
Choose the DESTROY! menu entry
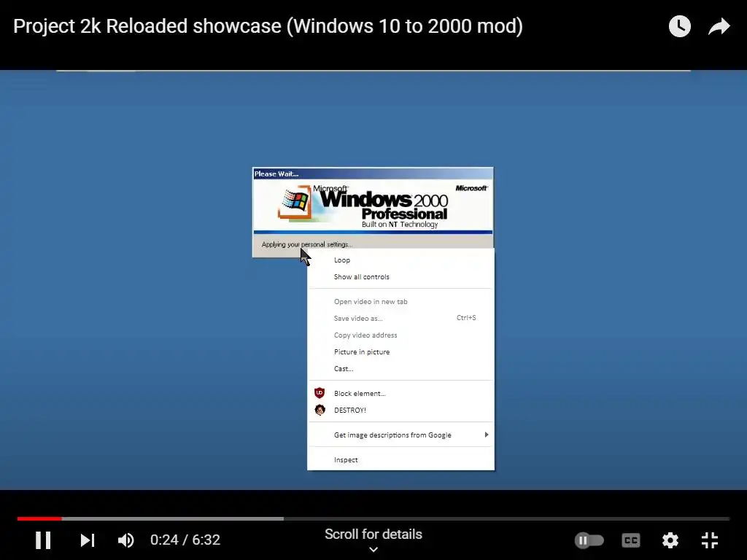pos(400,410)
